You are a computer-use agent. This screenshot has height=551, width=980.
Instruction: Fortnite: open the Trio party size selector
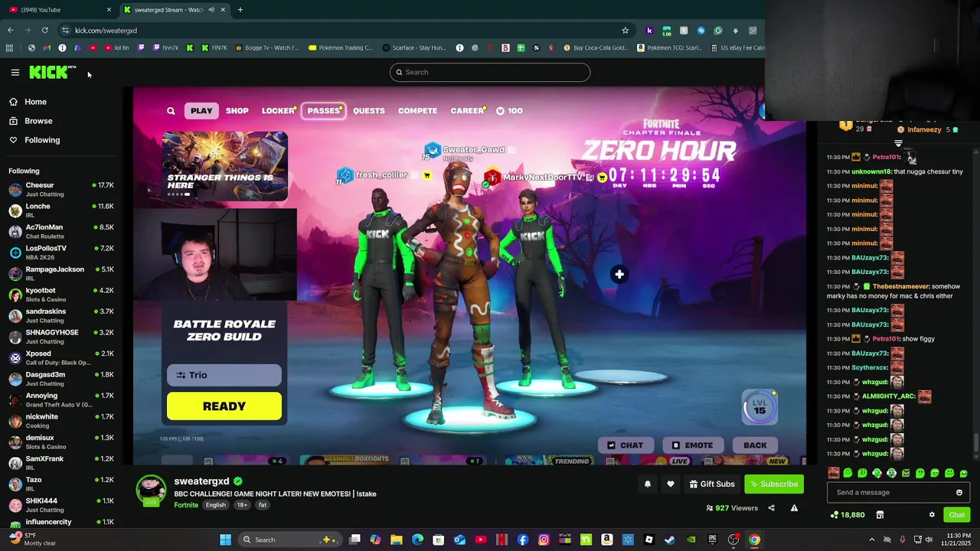click(x=224, y=375)
